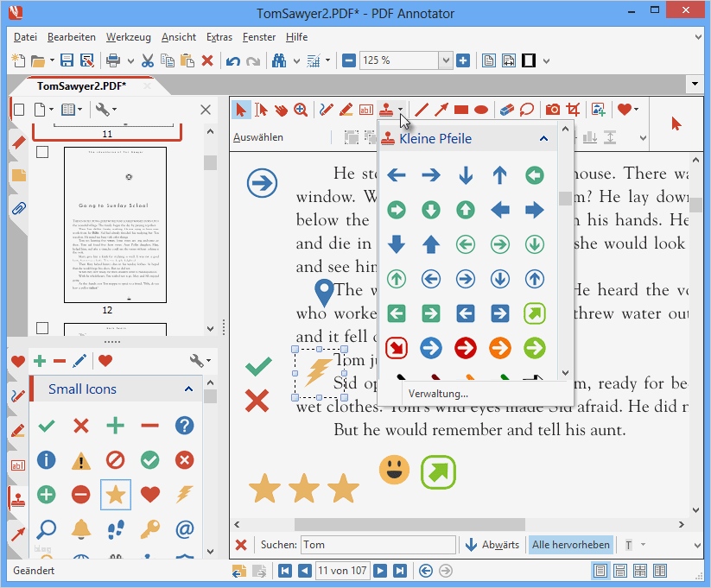Select the Select arrow tool

pos(241,110)
